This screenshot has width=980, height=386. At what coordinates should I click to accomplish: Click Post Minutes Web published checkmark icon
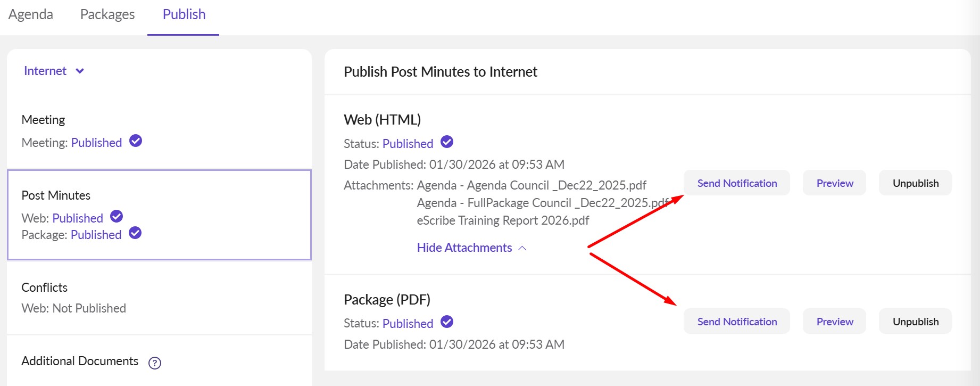(117, 216)
